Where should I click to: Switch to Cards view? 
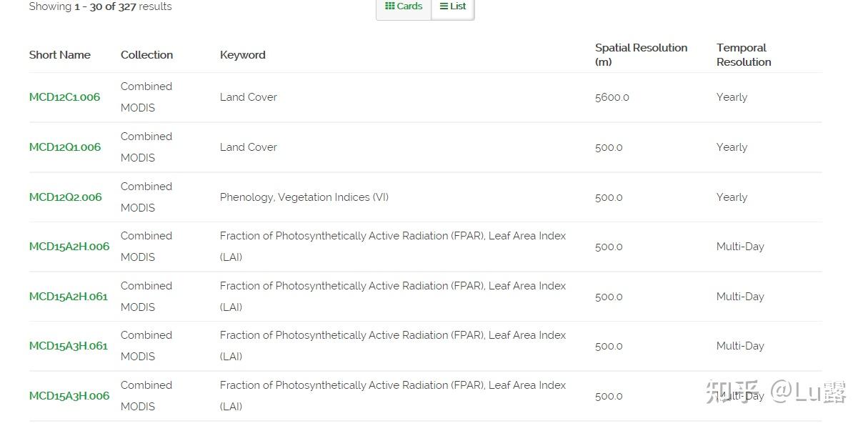(x=404, y=6)
